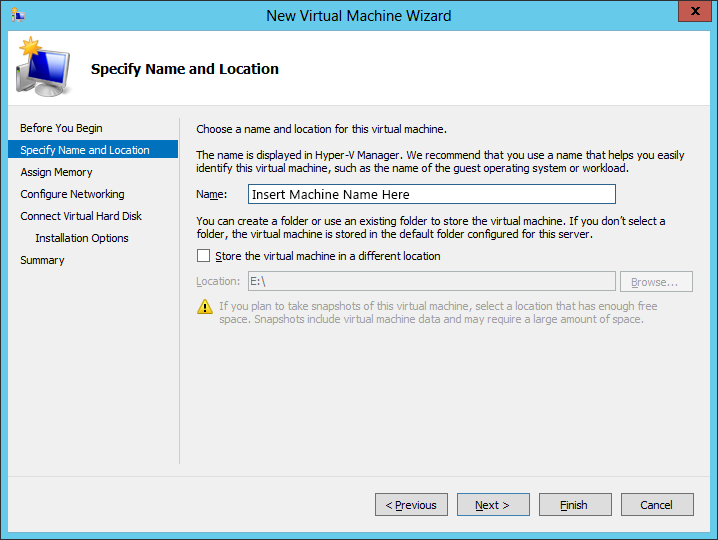Enable Store the virtual machine in a different location
Viewport: 718px width, 540px height.
(203, 256)
